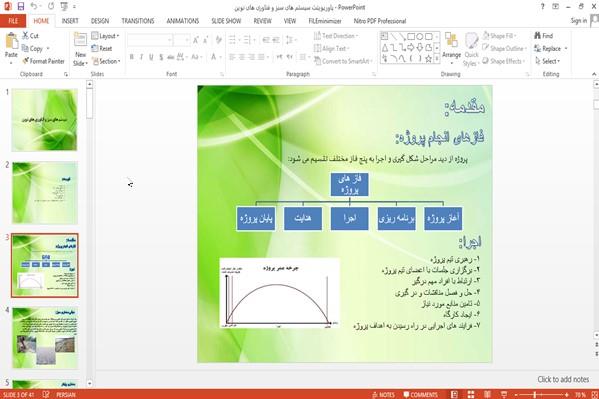
Task: Toggle COMMENTS pane in status bar
Action: click(x=420, y=394)
